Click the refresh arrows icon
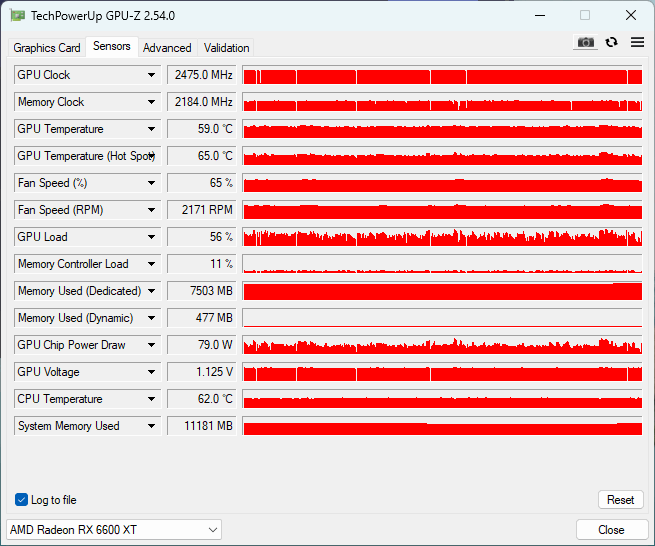The width and height of the screenshot is (655, 546). (x=612, y=42)
